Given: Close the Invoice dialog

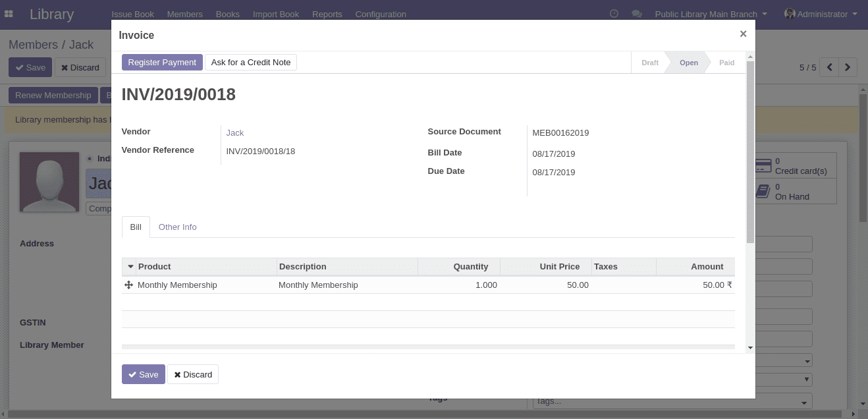Looking at the screenshot, I should pyautogui.click(x=743, y=34).
